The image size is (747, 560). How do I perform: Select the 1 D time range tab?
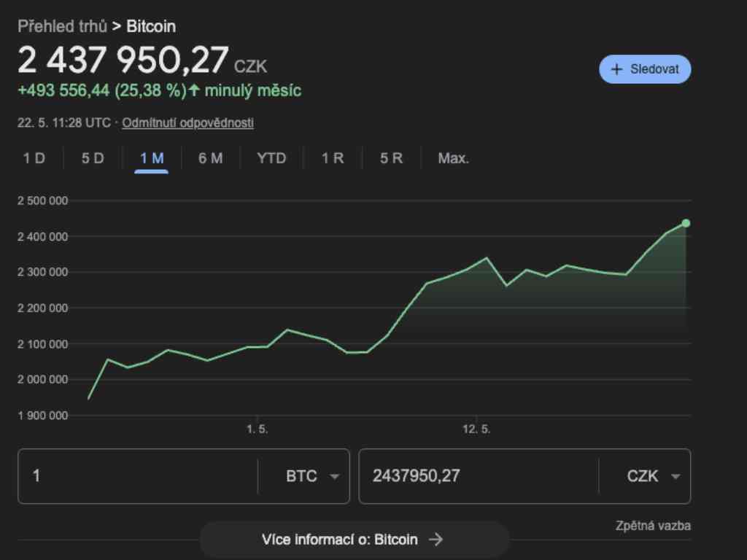coord(34,158)
